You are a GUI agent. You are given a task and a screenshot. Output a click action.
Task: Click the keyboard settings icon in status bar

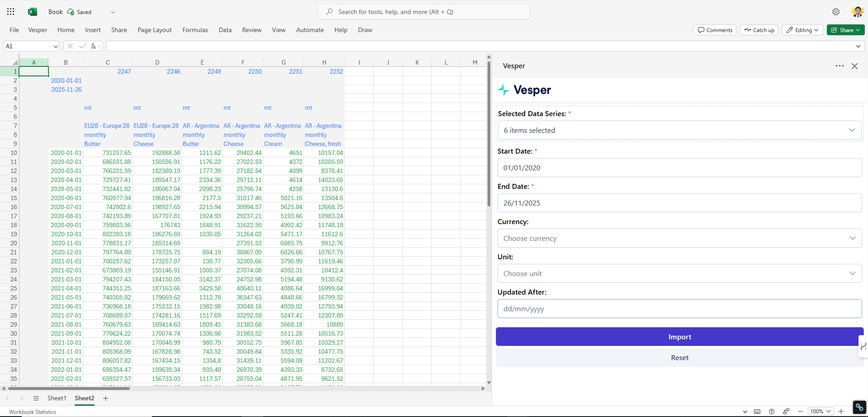[x=757, y=412]
